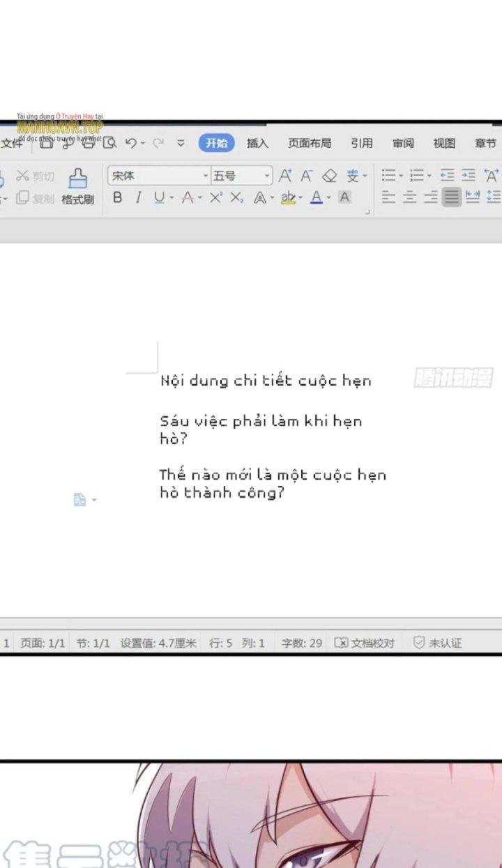Screen dimensions: 502x868
Task: Toggle character shading A icon
Action: (344, 197)
